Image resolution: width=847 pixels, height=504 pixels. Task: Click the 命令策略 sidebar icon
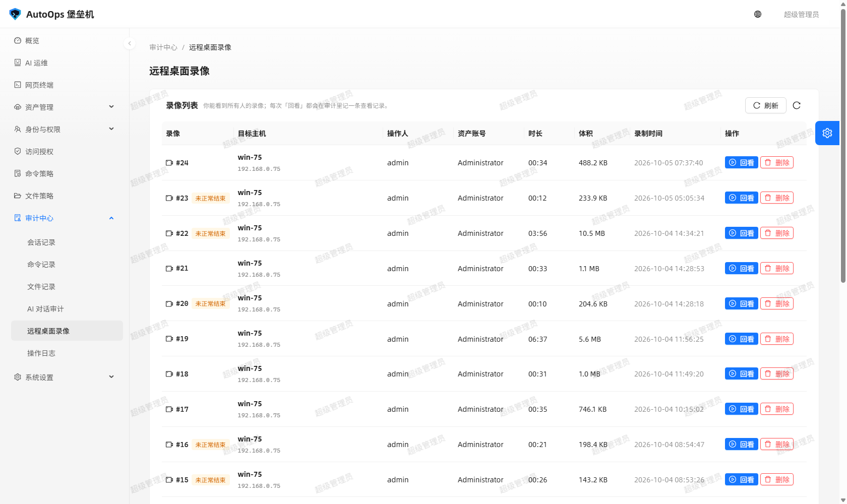18,173
